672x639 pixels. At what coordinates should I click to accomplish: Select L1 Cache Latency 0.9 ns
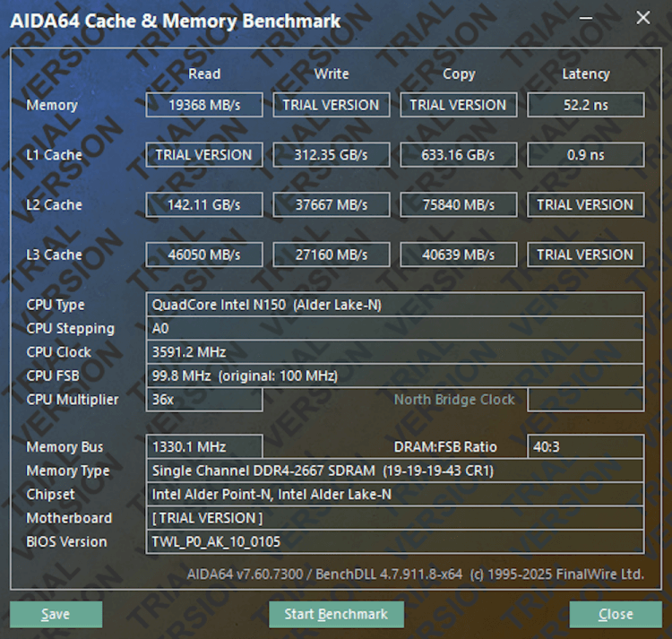(x=586, y=155)
